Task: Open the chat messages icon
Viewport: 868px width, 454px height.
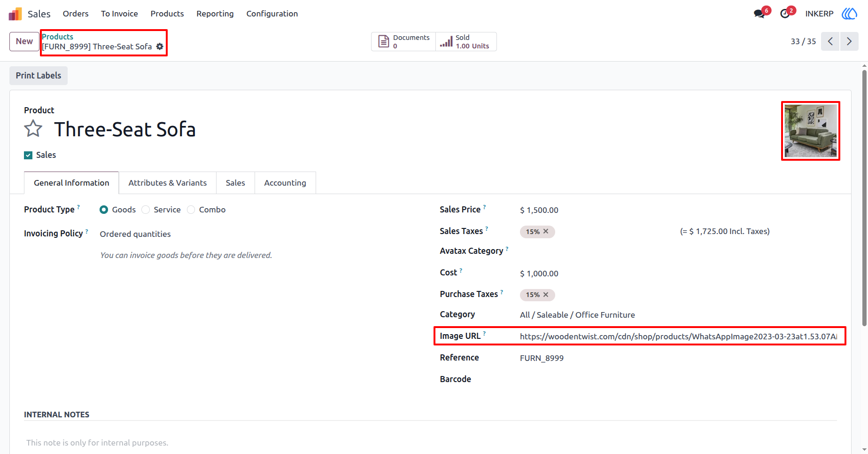Action: pyautogui.click(x=759, y=14)
